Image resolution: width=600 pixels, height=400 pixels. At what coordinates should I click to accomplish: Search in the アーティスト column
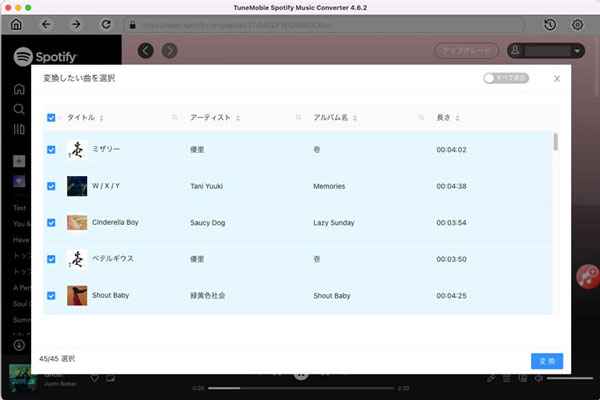pyautogui.click(x=298, y=118)
